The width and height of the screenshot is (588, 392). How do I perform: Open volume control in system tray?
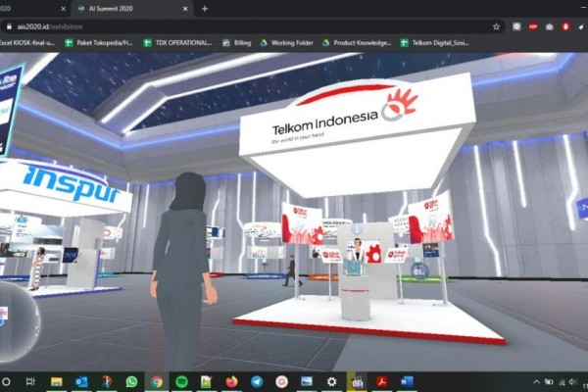click(572, 382)
